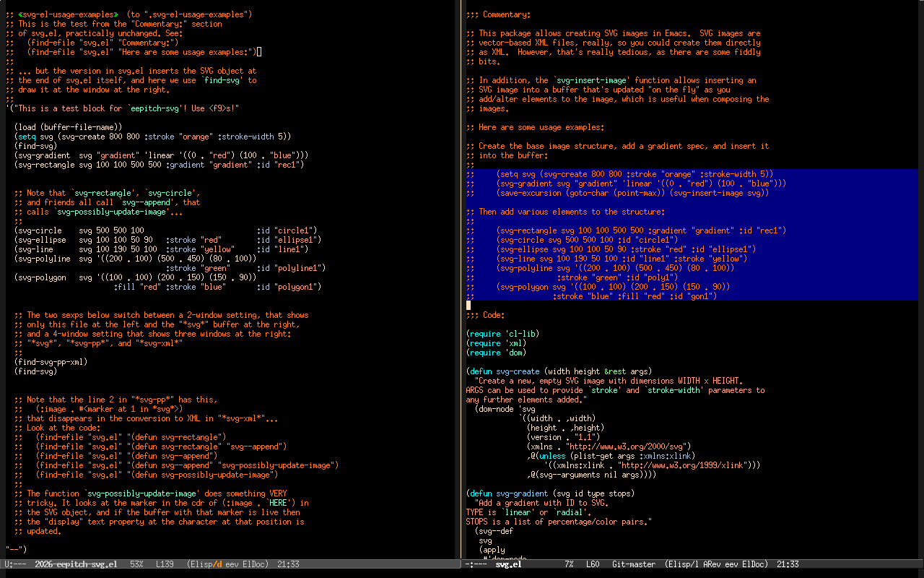
Task: Click the (dom-node 'svg line
Action: click(505, 409)
